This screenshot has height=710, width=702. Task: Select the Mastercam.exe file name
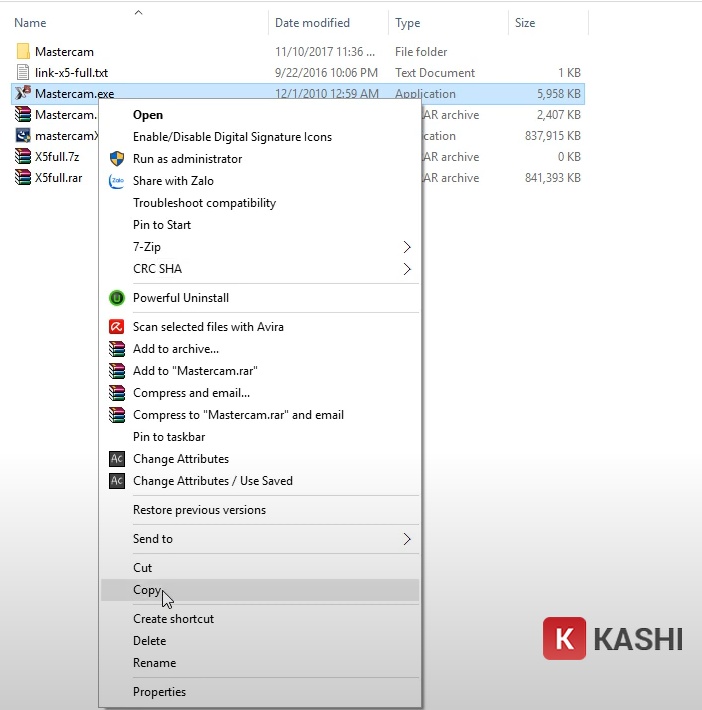tap(74, 94)
